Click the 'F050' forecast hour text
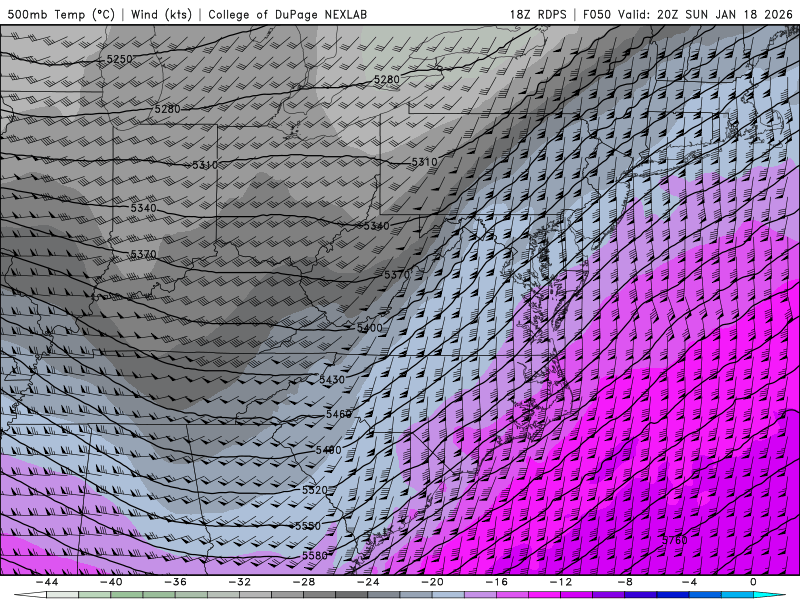This screenshot has height=600, width=800. click(x=596, y=14)
